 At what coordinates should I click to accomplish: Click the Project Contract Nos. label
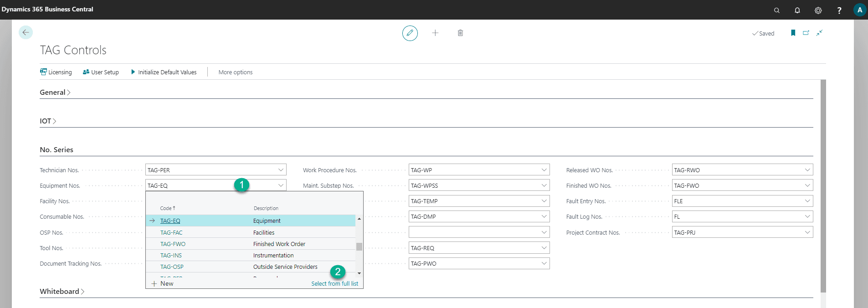pos(593,232)
